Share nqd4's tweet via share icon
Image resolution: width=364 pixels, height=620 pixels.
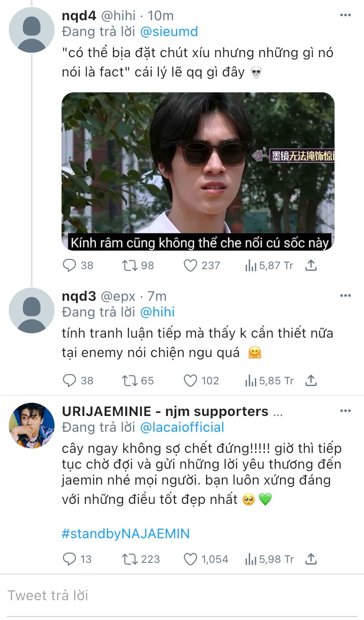click(311, 265)
